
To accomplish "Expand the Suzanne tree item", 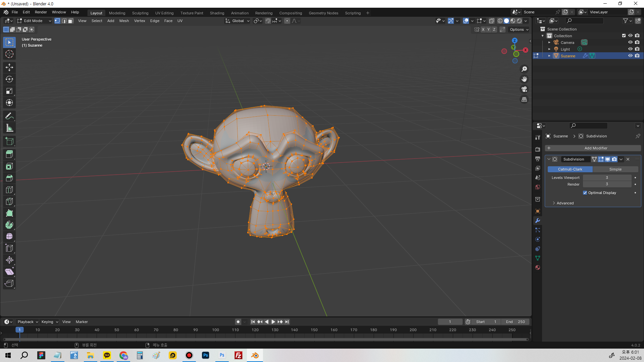I will pyautogui.click(x=549, y=56).
